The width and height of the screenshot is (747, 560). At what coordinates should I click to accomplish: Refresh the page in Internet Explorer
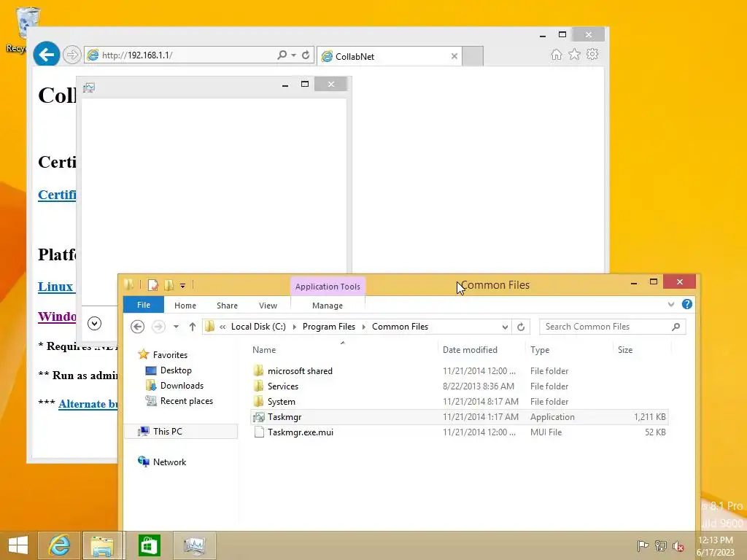click(x=306, y=55)
